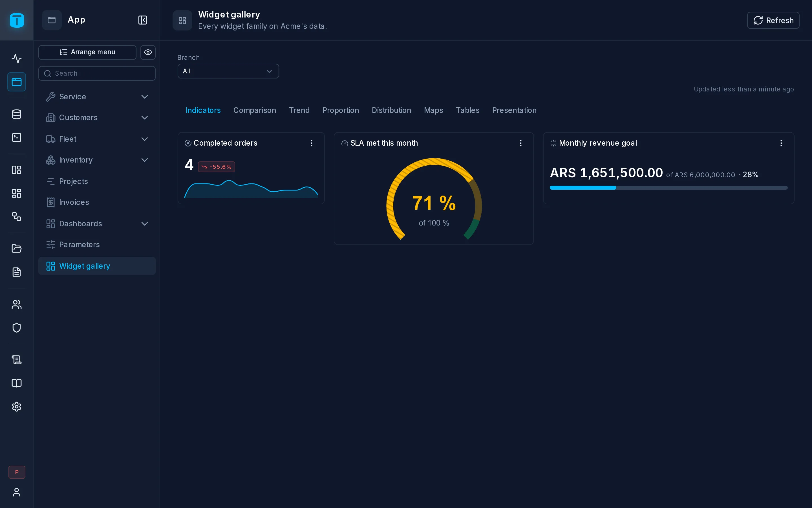This screenshot has width=812, height=508.
Task: Open Monthly revenue goal options menu
Action: [781, 143]
